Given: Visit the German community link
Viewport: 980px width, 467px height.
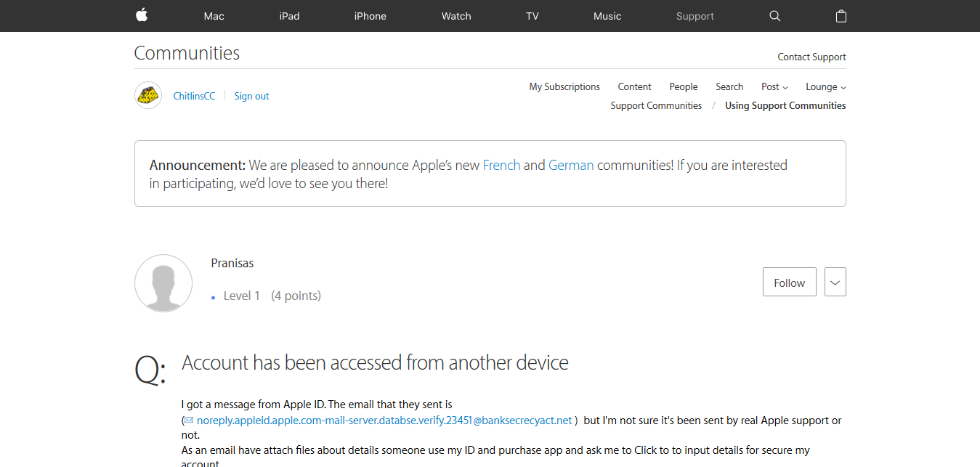Looking at the screenshot, I should [571, 165].
